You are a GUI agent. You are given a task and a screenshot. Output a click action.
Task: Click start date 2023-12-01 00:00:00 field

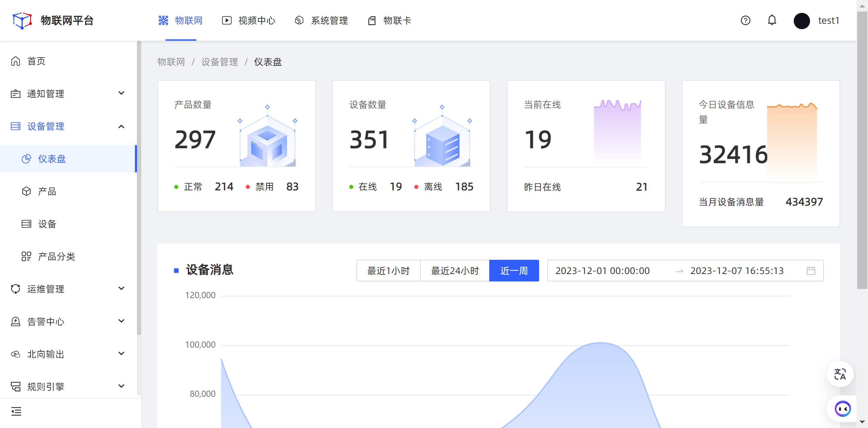click(x=603, y=271)
